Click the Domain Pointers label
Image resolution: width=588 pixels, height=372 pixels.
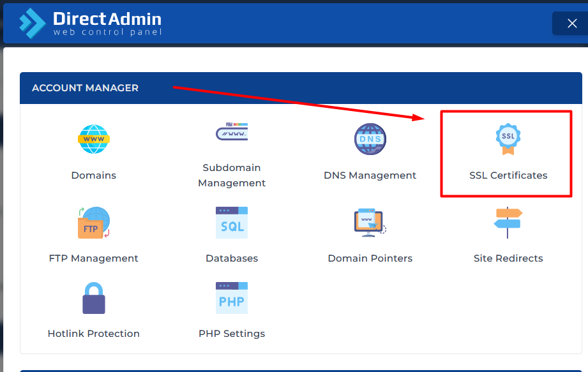pyautogui.click(x=370, y=258)
